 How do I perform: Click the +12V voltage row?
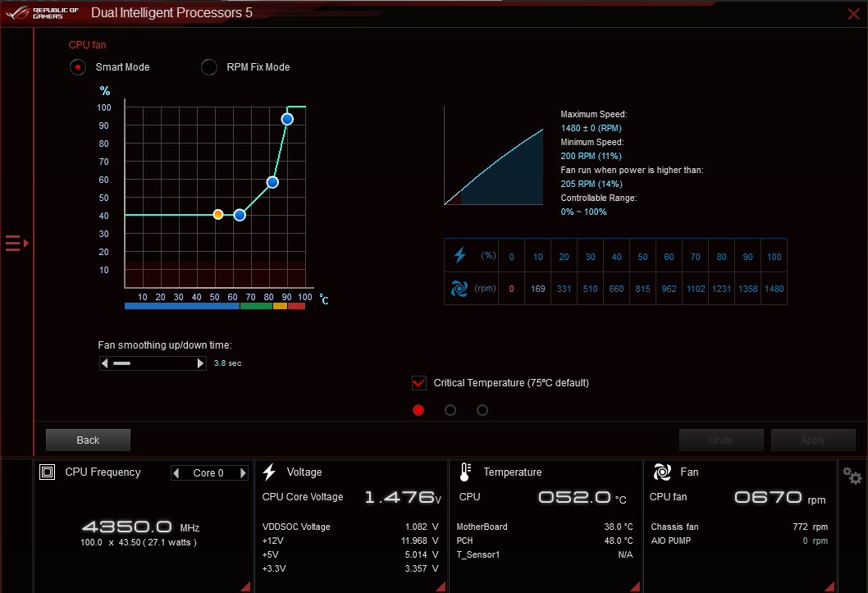point(350,541)
